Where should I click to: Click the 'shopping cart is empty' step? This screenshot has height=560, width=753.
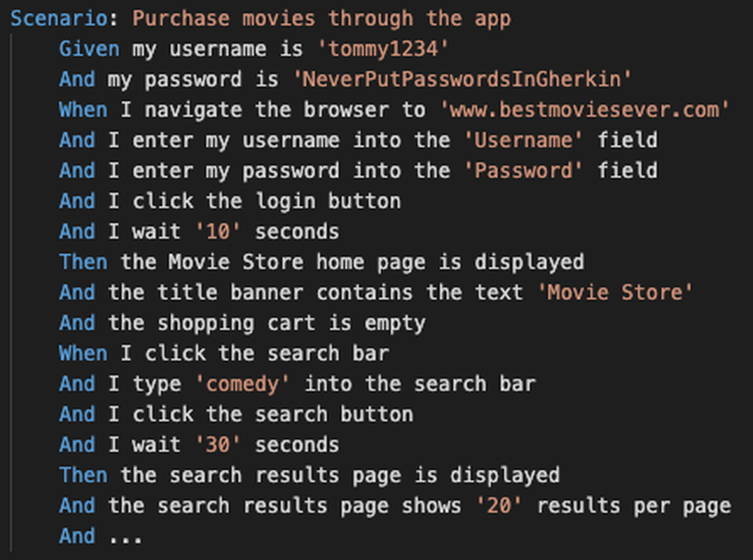click(291, 324)
